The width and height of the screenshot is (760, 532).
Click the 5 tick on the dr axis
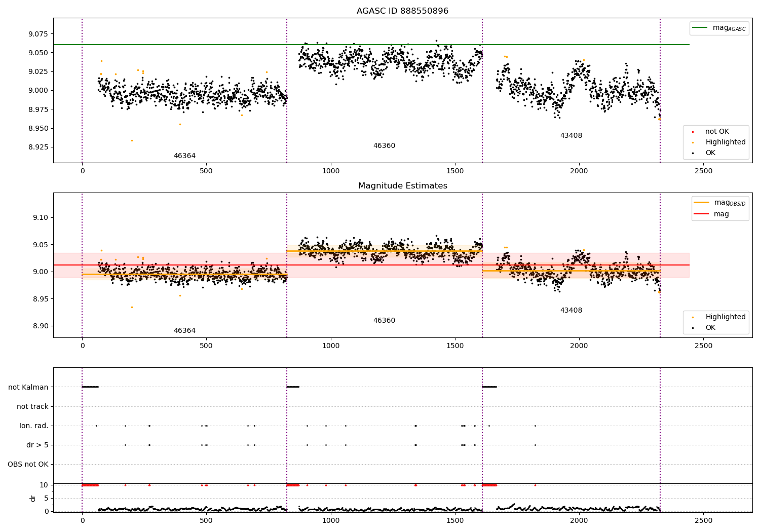point(46,499)
